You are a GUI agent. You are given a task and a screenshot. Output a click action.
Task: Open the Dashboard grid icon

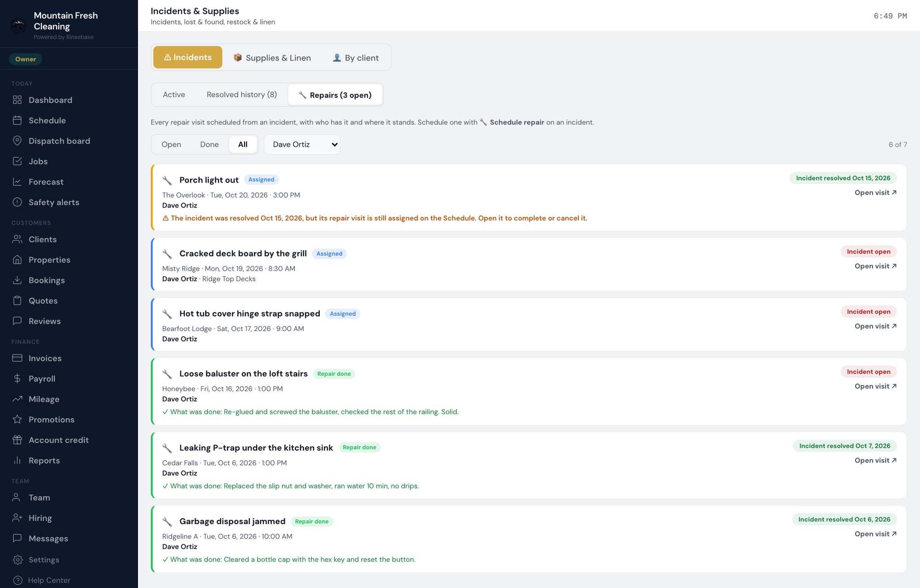(17, 100)
